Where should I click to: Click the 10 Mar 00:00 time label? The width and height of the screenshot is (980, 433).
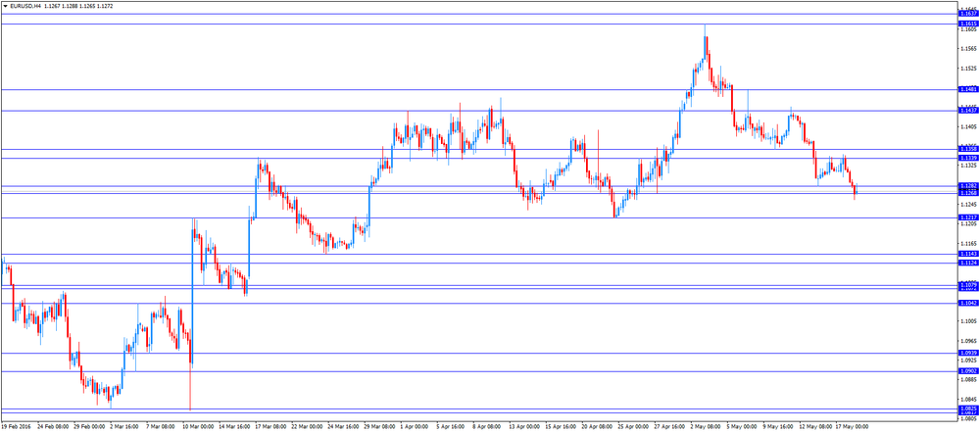click(x=198, y=427)
